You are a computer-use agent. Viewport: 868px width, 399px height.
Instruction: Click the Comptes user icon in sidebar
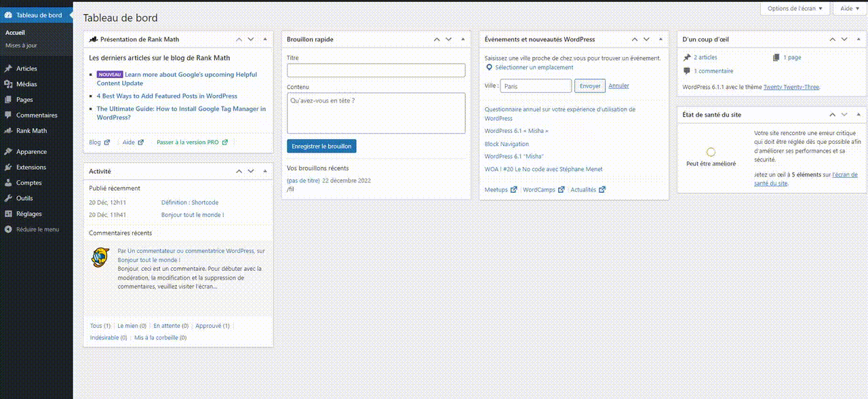click(x=8, y=183)
